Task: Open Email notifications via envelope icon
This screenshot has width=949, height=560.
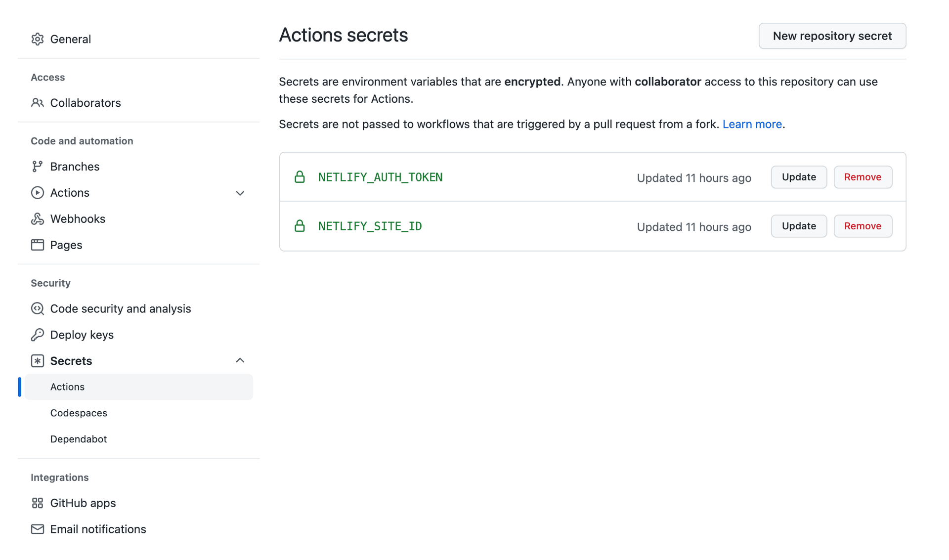Action: click(38, 529)
